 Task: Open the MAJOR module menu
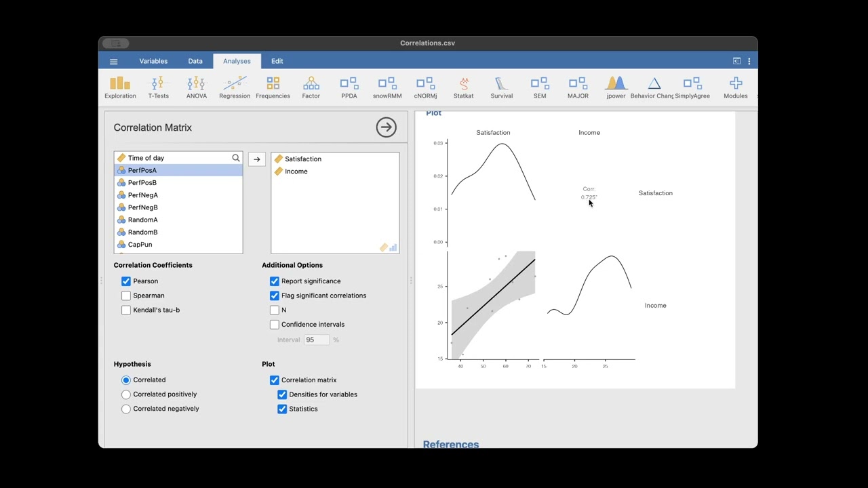[578, 87]
